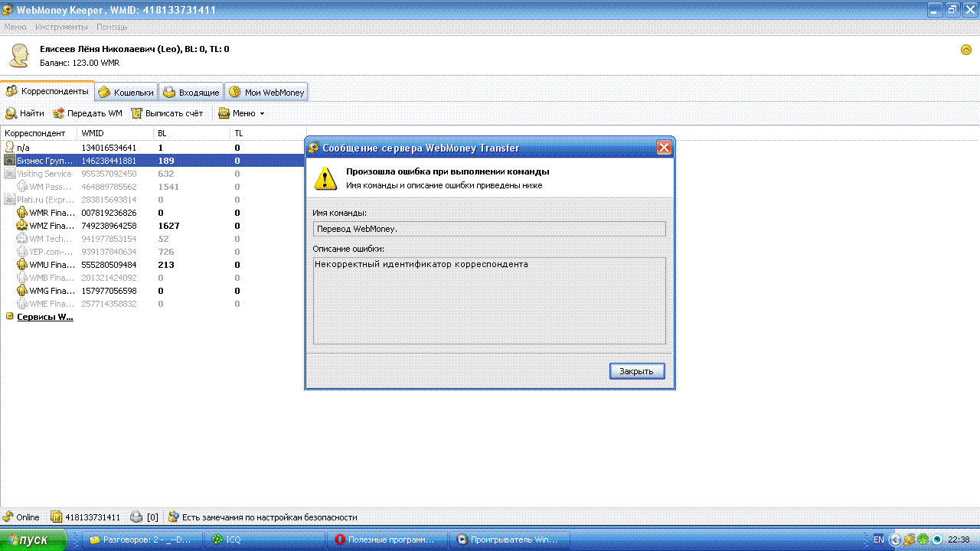Switch to the Кошельки tab

click(126, 92)
